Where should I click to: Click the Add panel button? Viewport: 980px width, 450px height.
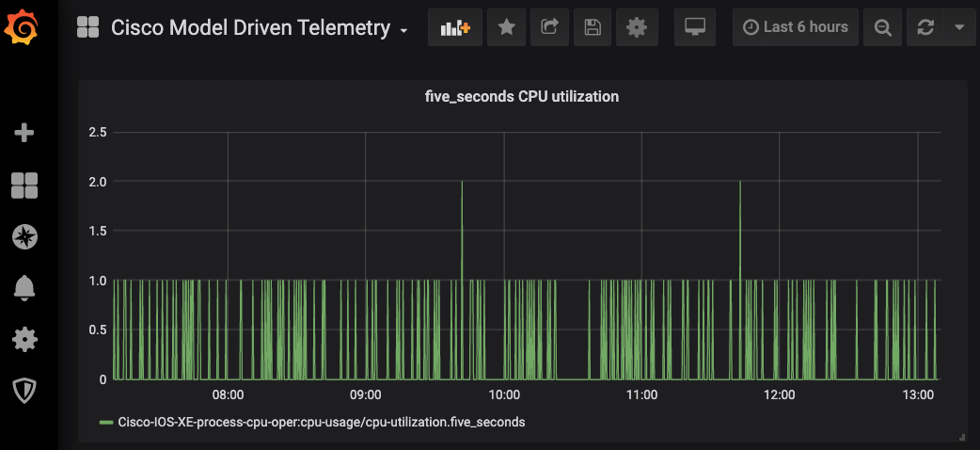coord(455,28)
